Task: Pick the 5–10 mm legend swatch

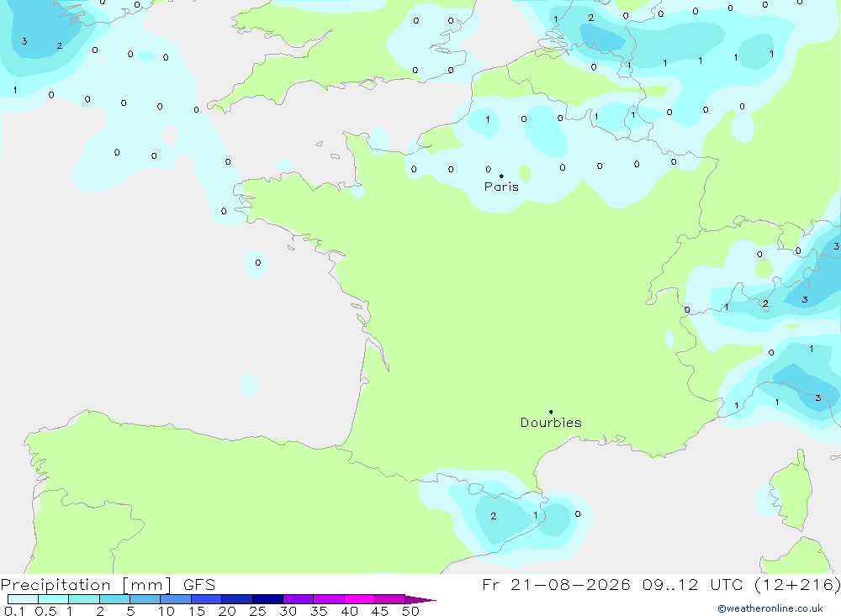Action: (x=145, y=599)
